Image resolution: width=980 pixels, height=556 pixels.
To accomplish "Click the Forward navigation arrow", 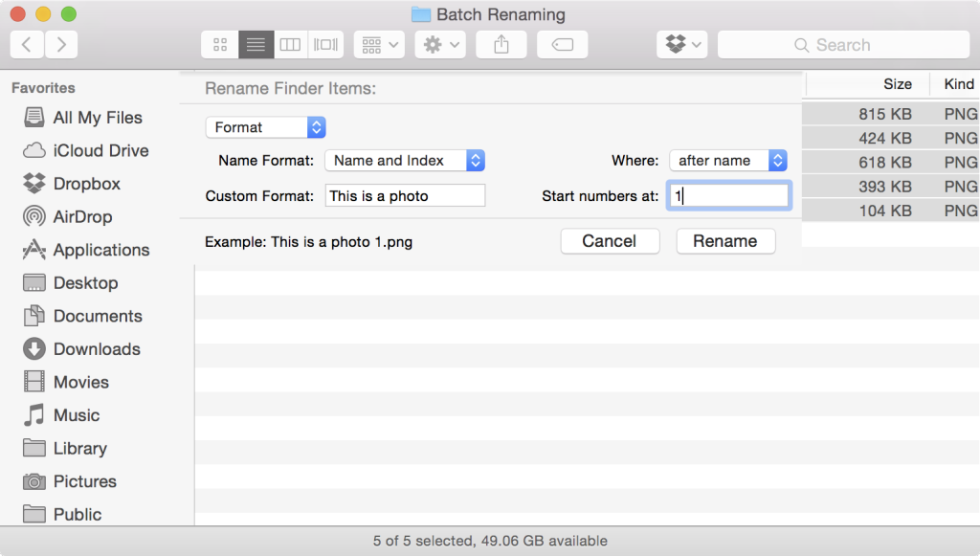I will pos(61,44).
